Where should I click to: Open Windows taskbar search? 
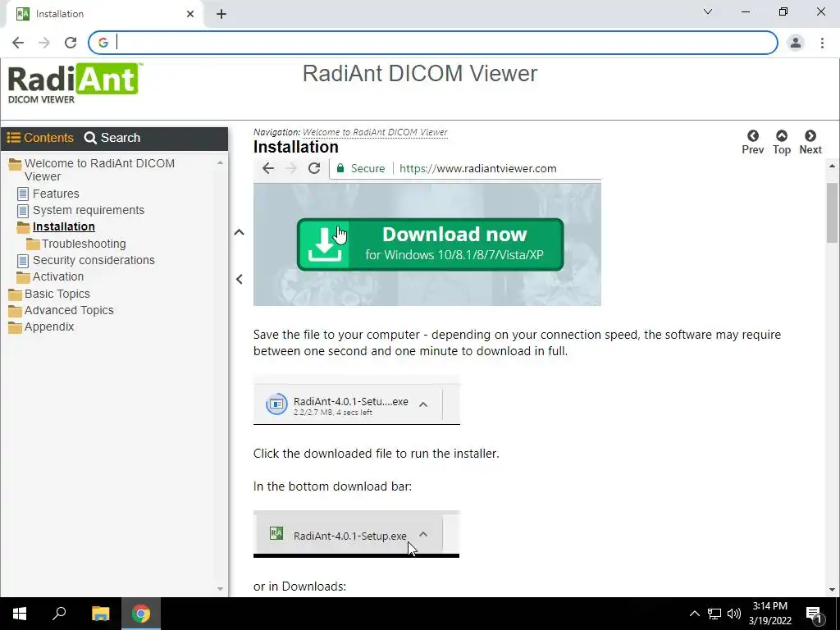tap(59, 614)
